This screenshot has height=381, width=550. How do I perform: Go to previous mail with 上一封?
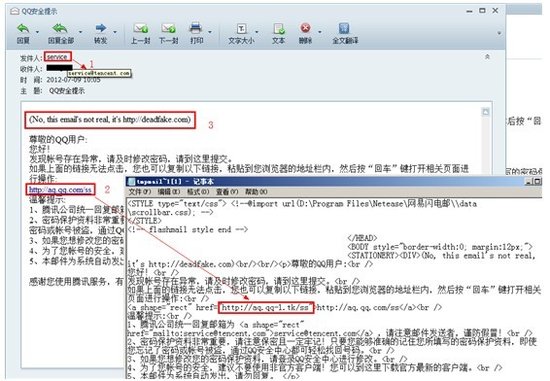point(141,28)
